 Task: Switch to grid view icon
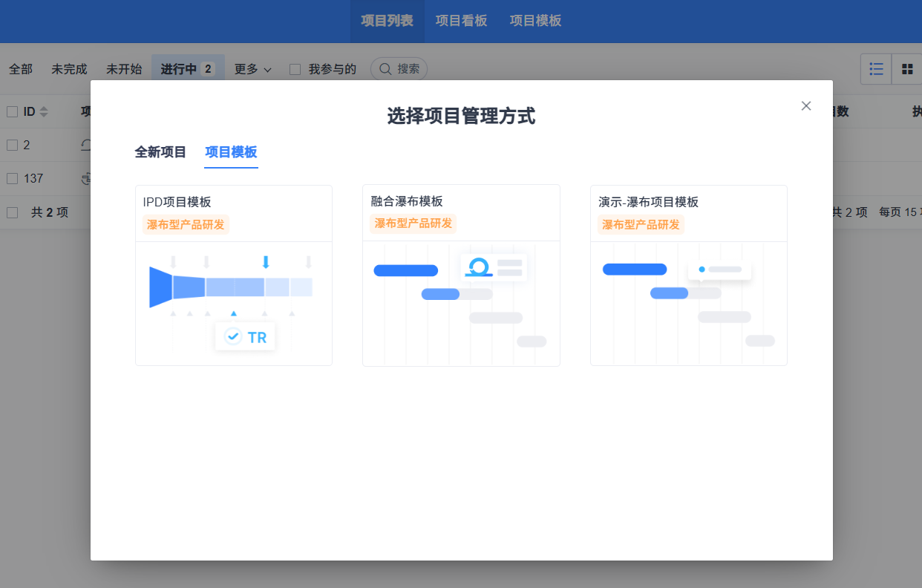907,69
